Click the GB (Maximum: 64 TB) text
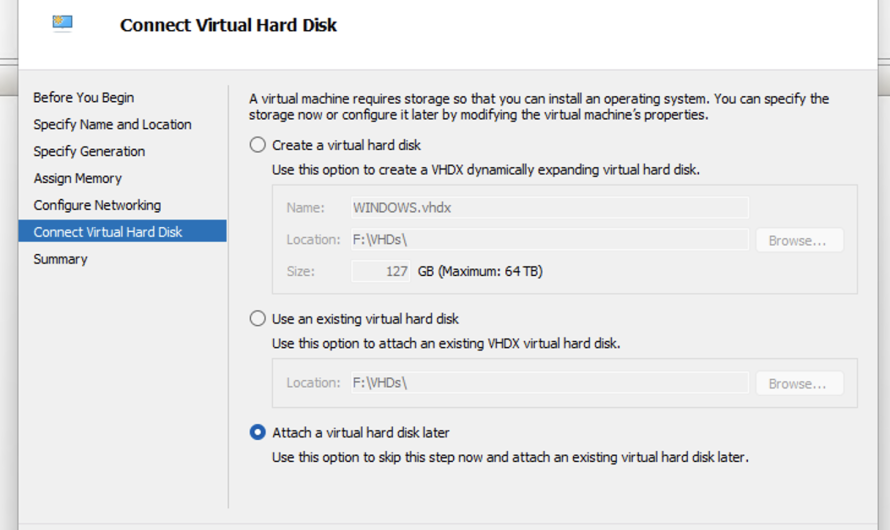This screenshot has width=890, height=530. pyautogui.click(x=480, y=271)
